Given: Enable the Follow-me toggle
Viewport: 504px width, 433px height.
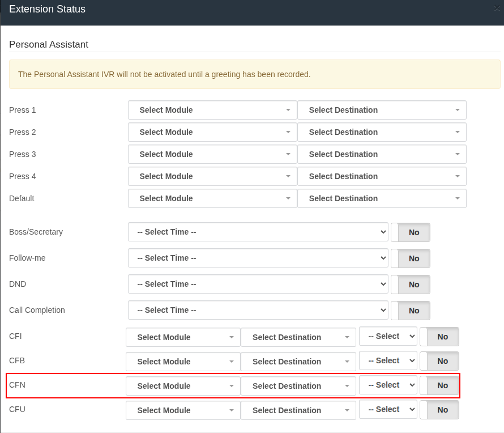Looking at the screenshot, I should tap(411, 258).
